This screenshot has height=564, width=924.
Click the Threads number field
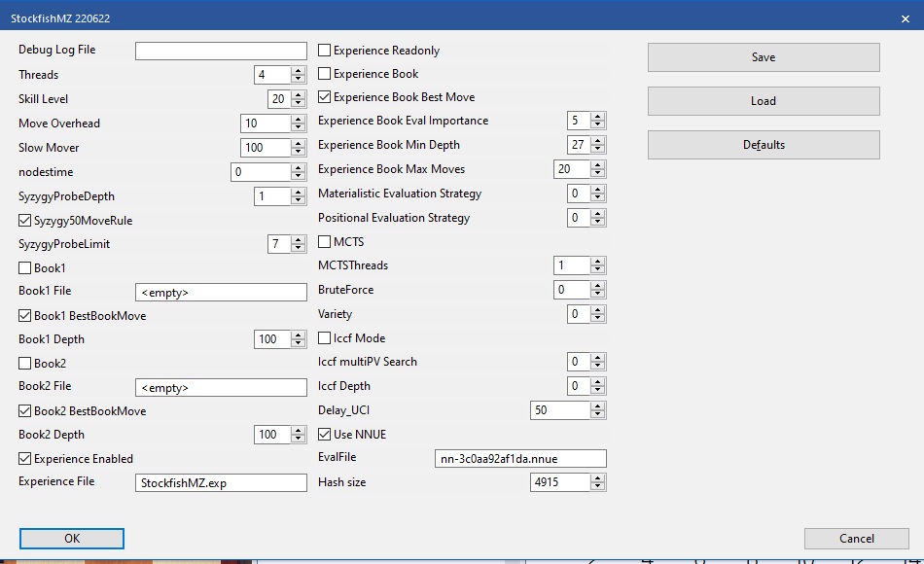[273, 75]
